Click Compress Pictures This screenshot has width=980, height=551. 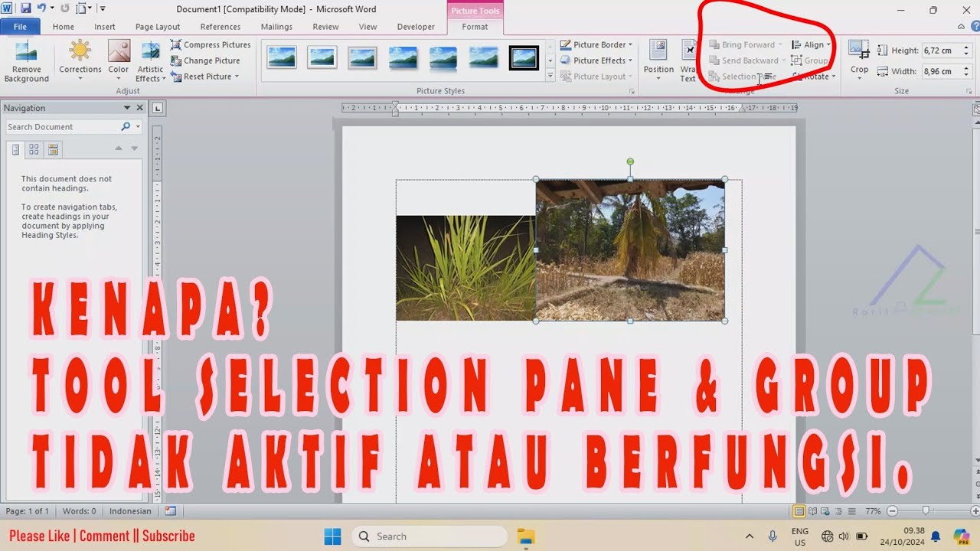(211, 45)
